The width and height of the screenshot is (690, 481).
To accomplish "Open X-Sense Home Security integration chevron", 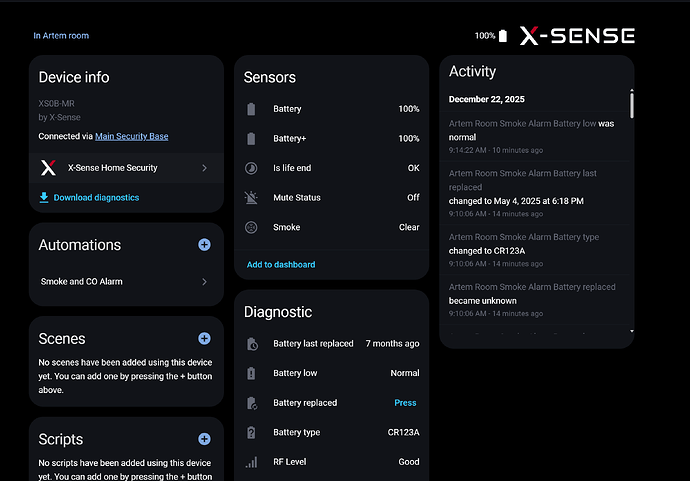I will 204,168.
